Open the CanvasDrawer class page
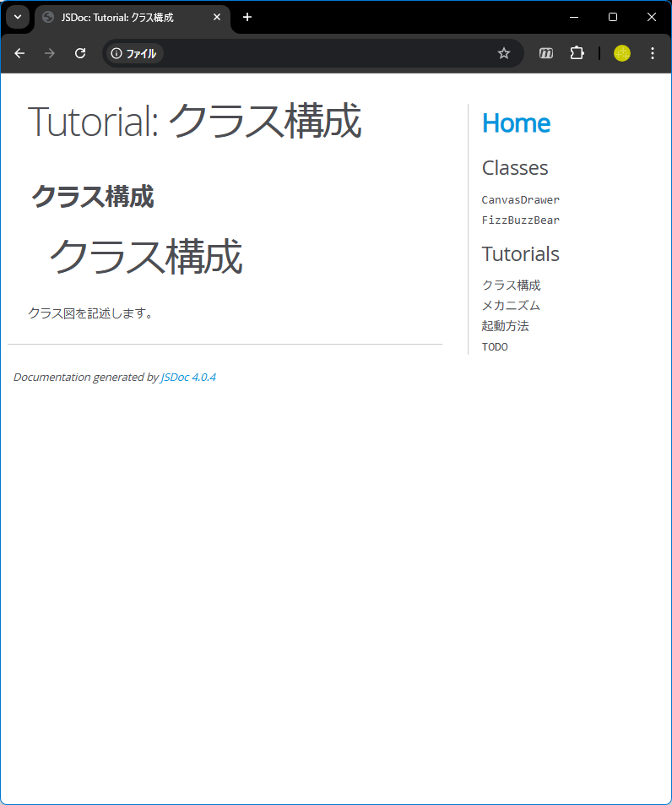The width and height of the screenshot is (672, 805). (520, 200)
